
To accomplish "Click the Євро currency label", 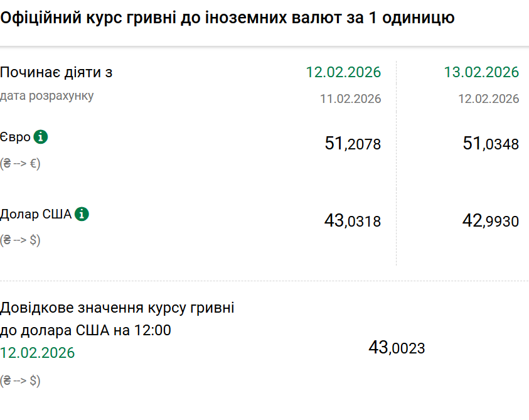I will pos(16,137).
